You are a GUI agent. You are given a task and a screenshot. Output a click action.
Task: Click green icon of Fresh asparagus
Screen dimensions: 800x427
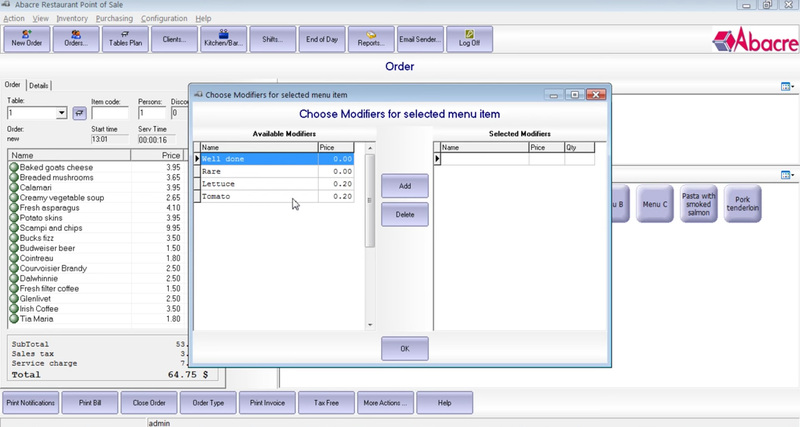(x=14, y=208)
